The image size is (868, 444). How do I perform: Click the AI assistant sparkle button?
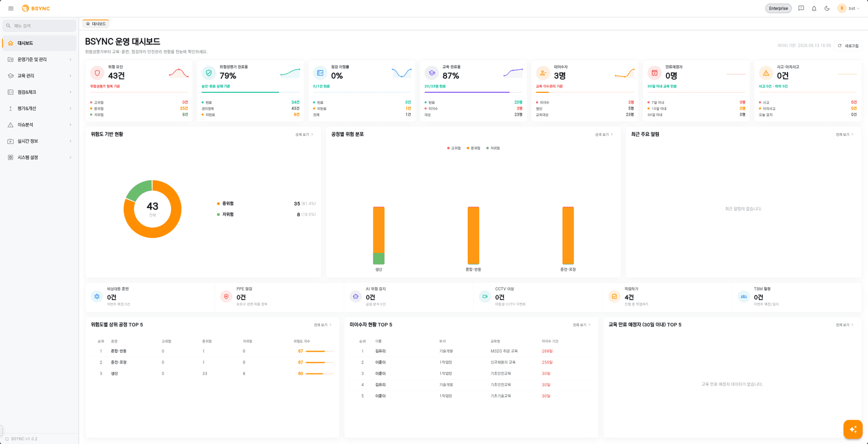click(853, 429)
